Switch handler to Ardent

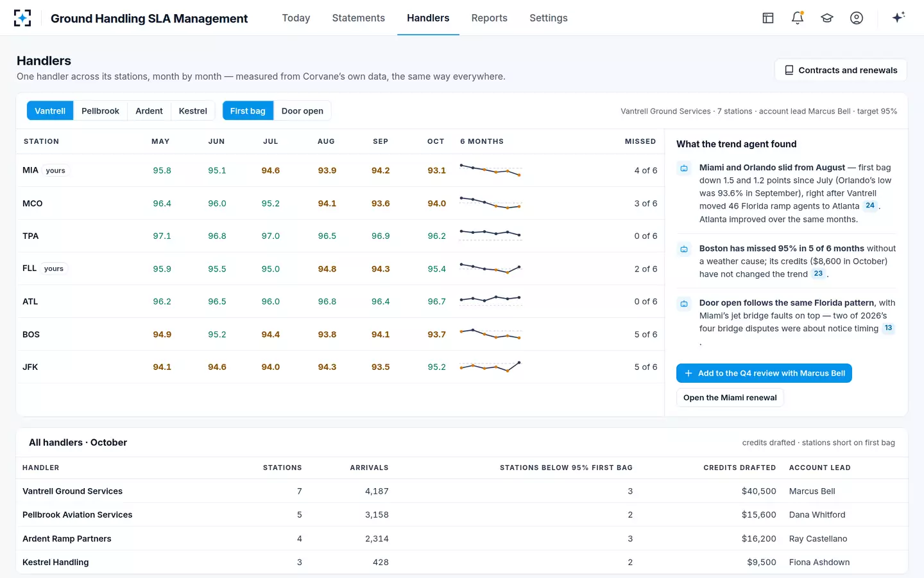coord(149,110)
